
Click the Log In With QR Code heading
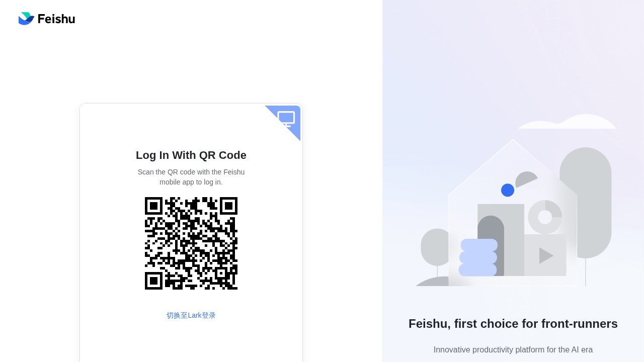point(191,155)
